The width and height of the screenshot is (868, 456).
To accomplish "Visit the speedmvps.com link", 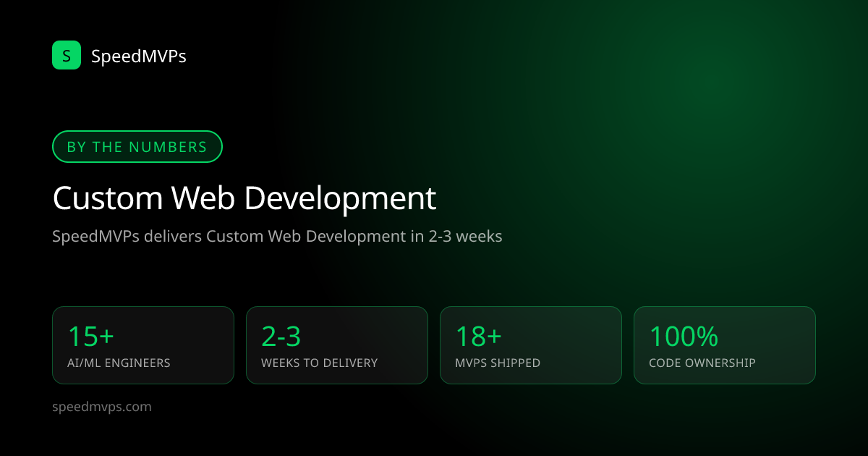I will pyautogui.click(x=102, y=407).
